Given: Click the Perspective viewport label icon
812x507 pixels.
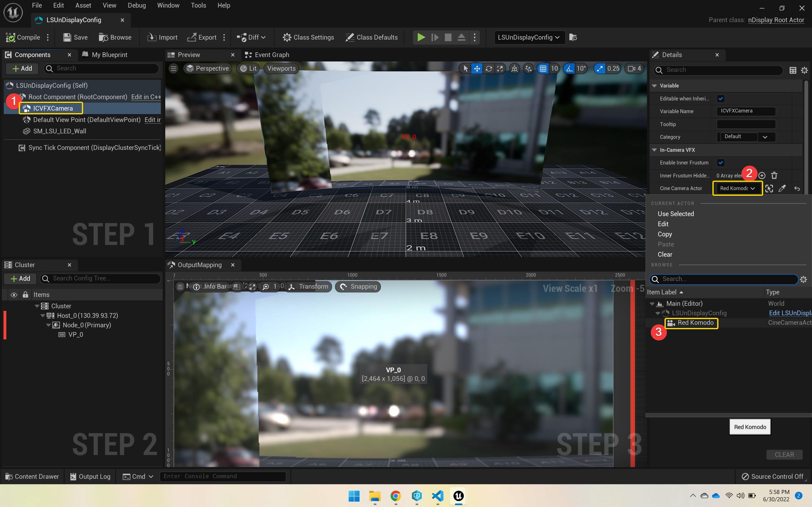Looking at the screenshot, I should (191, 68).
